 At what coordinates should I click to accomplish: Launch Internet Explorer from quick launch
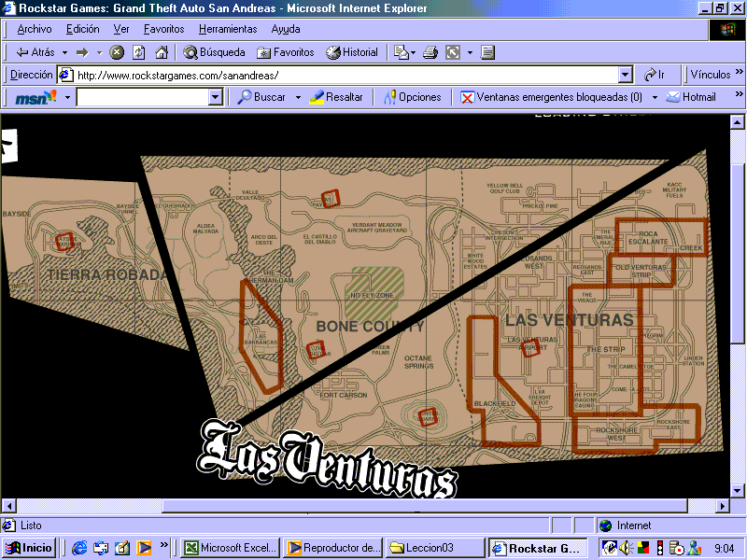79,548
